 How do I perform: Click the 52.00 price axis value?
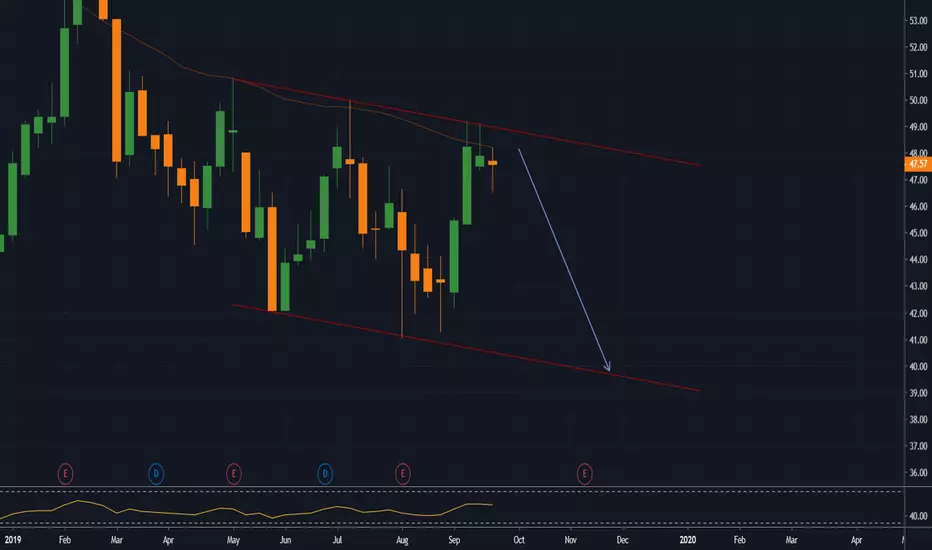(x=918, y=47)
